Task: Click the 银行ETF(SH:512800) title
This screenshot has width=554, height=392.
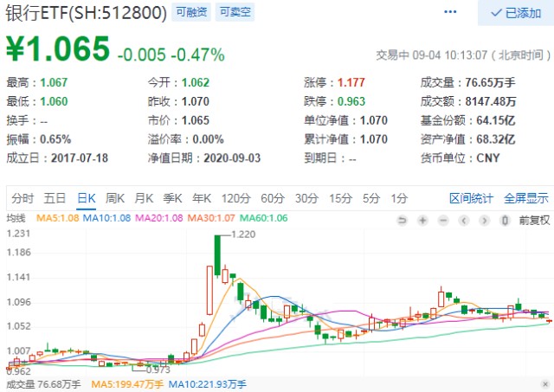Action: point(86,13)
